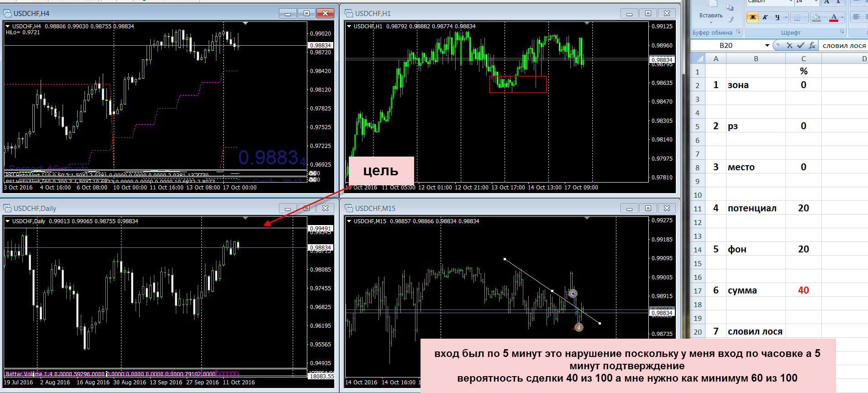This screenshot has width=868, height=393.
Task: Click the chart shift triangle marker on the Daily chart
Action: coord(246,218)
